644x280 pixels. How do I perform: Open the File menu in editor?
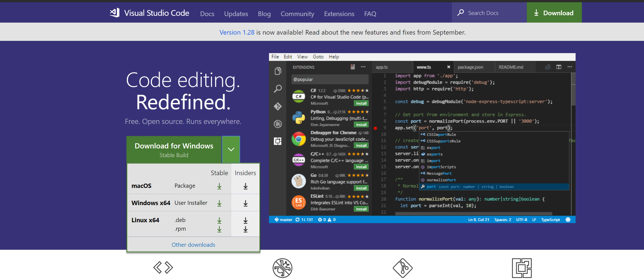(275, 57)
